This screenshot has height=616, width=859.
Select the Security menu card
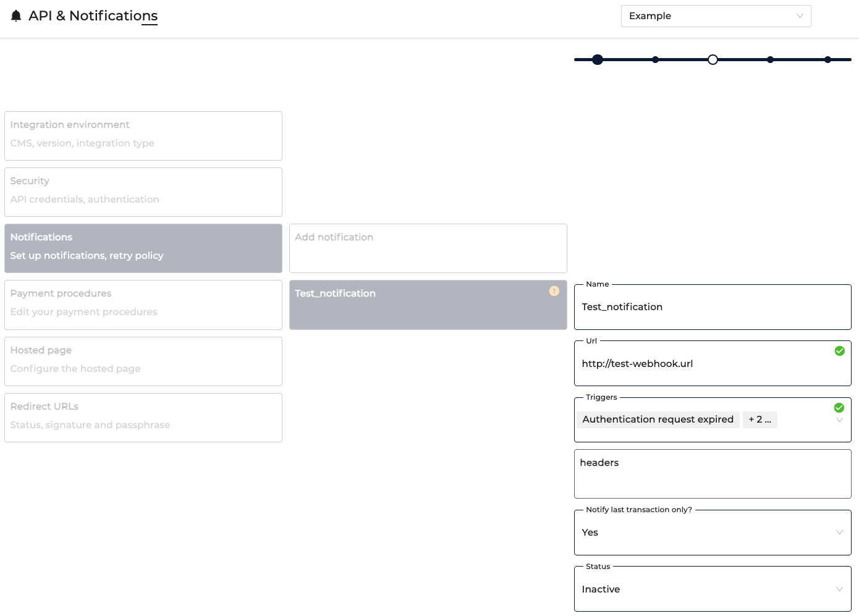(143, 192)
